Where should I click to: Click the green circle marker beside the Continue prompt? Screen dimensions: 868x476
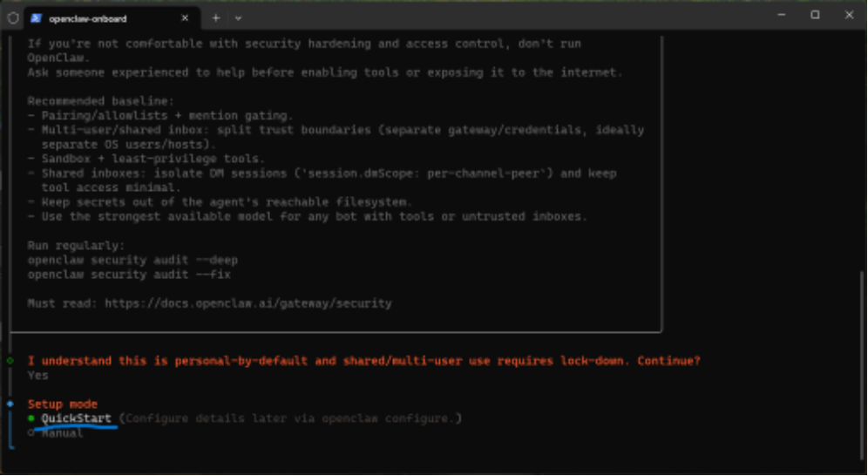(x=10, y=360)
